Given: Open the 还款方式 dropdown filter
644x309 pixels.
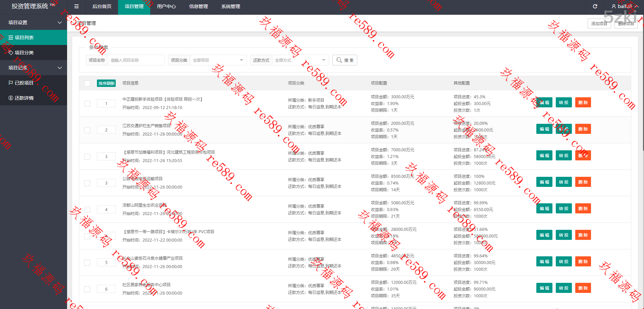Looking at the screenshot, I should point(300,60).
